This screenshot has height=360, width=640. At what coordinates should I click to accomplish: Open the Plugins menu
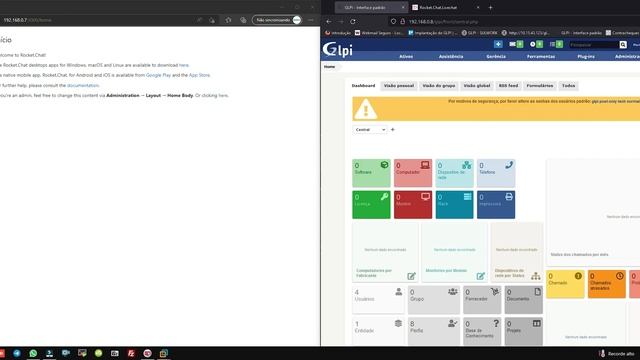coord(586,56)
